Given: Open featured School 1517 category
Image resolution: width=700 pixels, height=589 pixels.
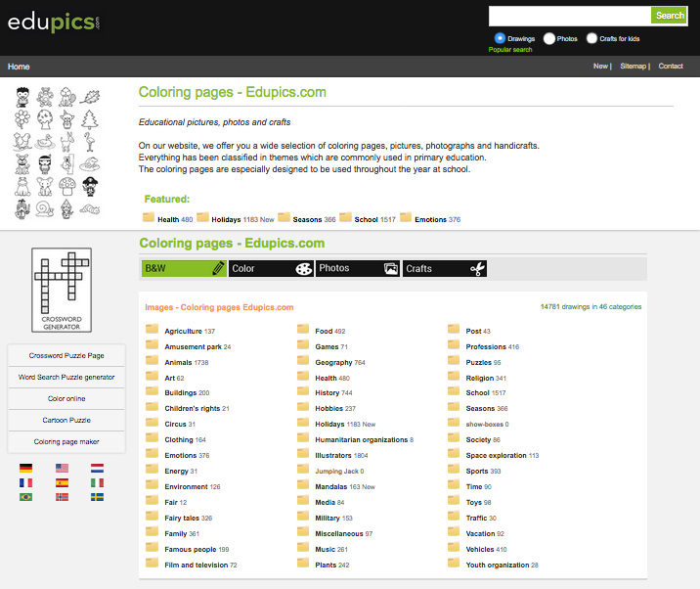Looking at the screenshot, I should tap(375, 219).
